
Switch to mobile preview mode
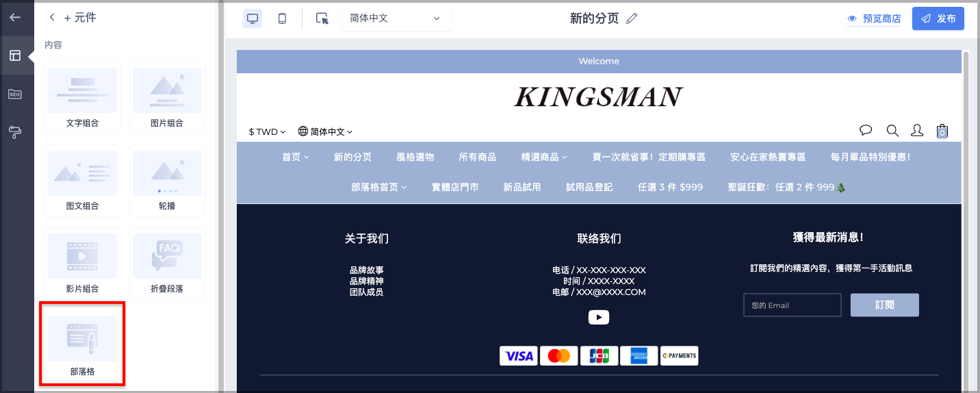282,18
